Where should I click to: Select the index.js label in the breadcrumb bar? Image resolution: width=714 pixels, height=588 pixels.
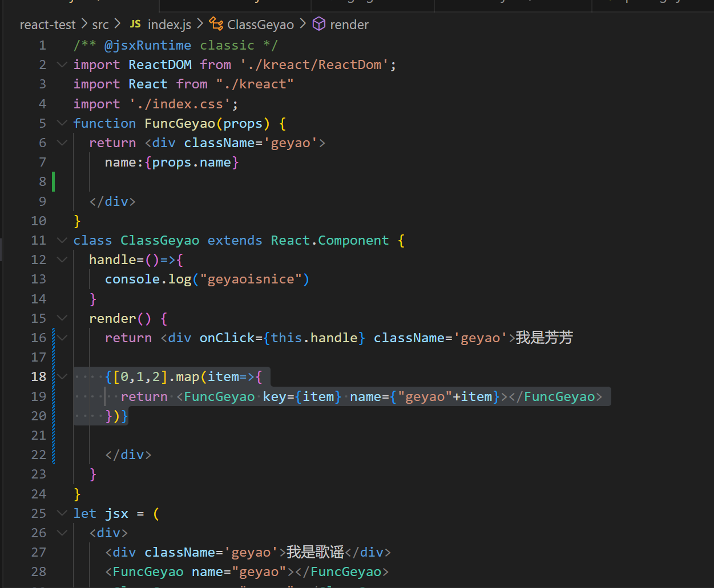click(169, 24)
